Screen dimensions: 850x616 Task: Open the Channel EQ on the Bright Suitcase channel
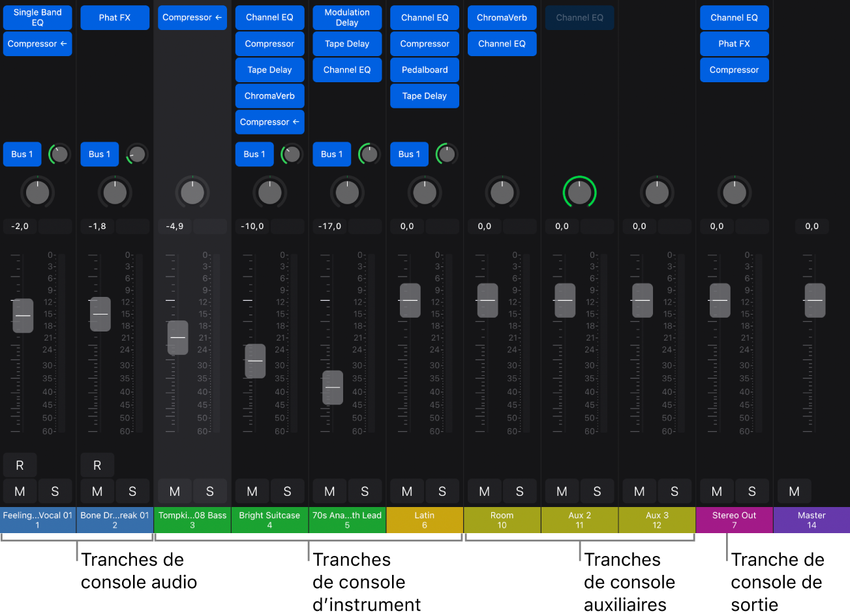[x=269, y=17]
